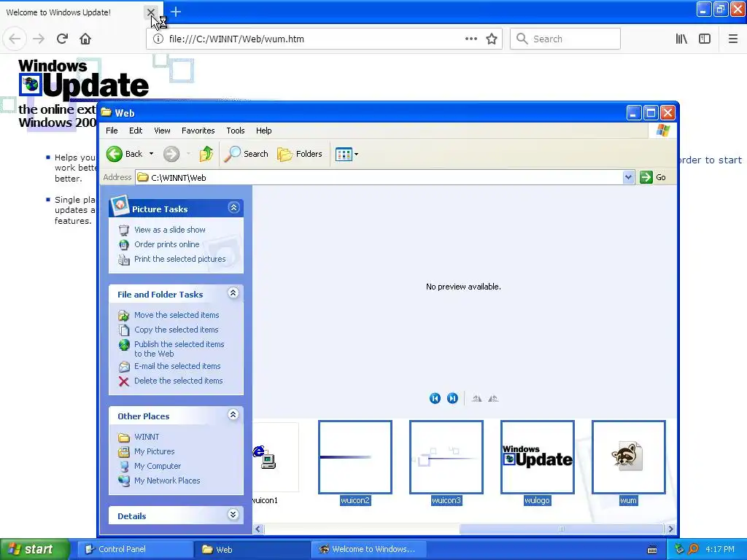Click Print the selected pictures
The height and width of the screenshot is (560, 747).
[x=179, y=259]
